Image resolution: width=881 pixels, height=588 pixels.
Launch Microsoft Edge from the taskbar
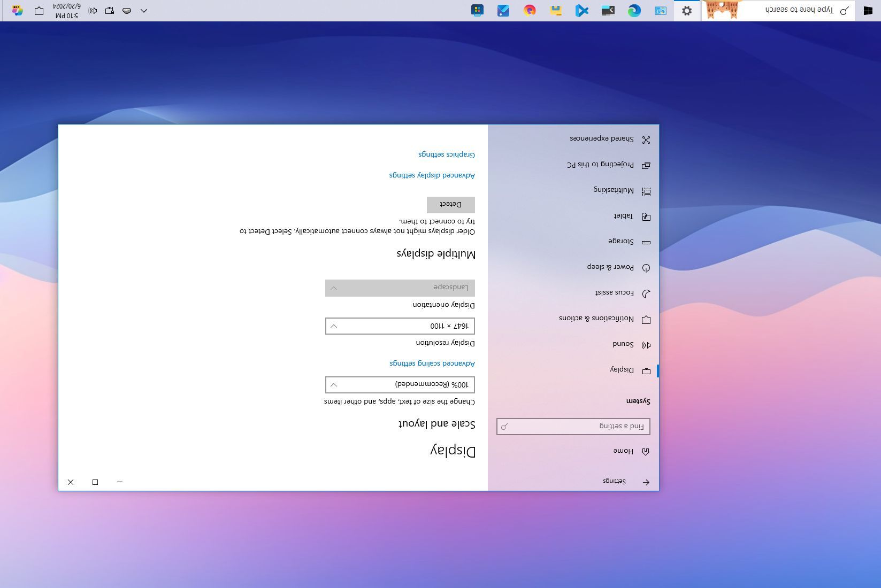(x=634, y=10)
